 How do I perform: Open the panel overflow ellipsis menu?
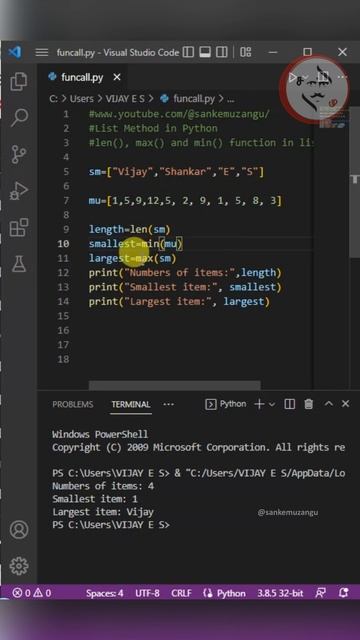click(x=168, y=404)
